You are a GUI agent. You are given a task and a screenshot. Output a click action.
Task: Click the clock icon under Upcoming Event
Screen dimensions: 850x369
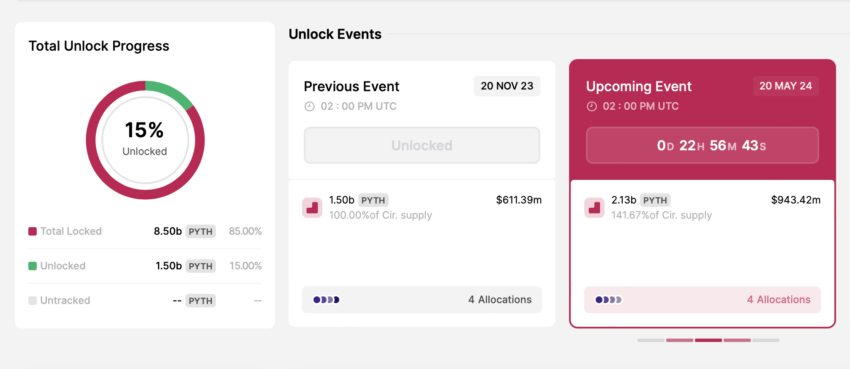click(592, 106)
